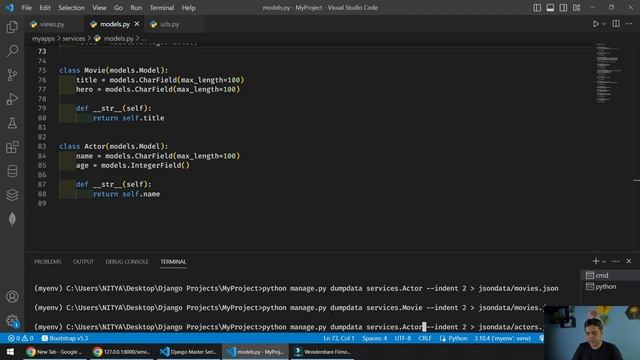The image size is (640, 360).
Task: Open the Go menu
Action: point(118,8)
